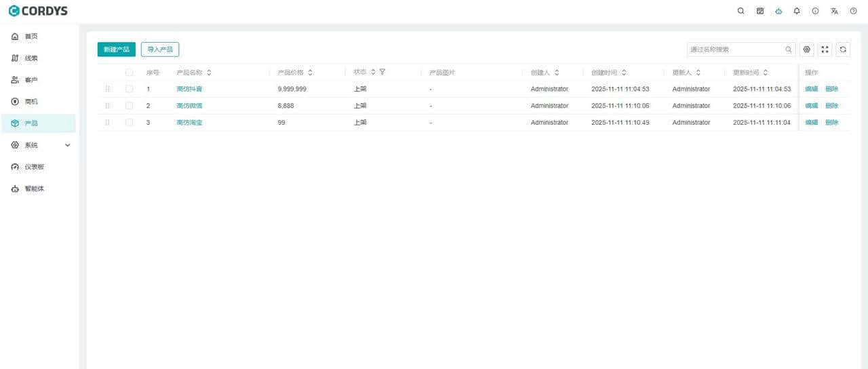This screenshot has height=369, width=868.
Task: Open table column settings gear icon
Action: [806, 50]
